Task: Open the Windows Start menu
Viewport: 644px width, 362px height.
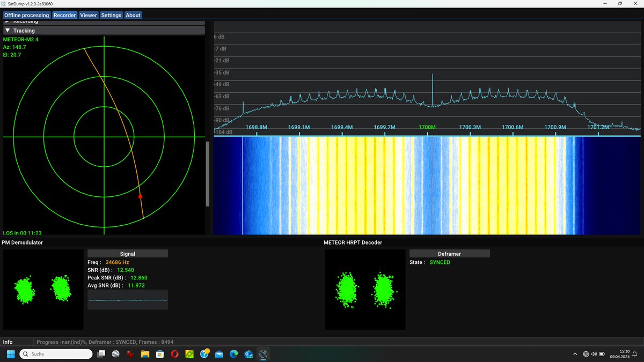Action: tap(10, 354)
